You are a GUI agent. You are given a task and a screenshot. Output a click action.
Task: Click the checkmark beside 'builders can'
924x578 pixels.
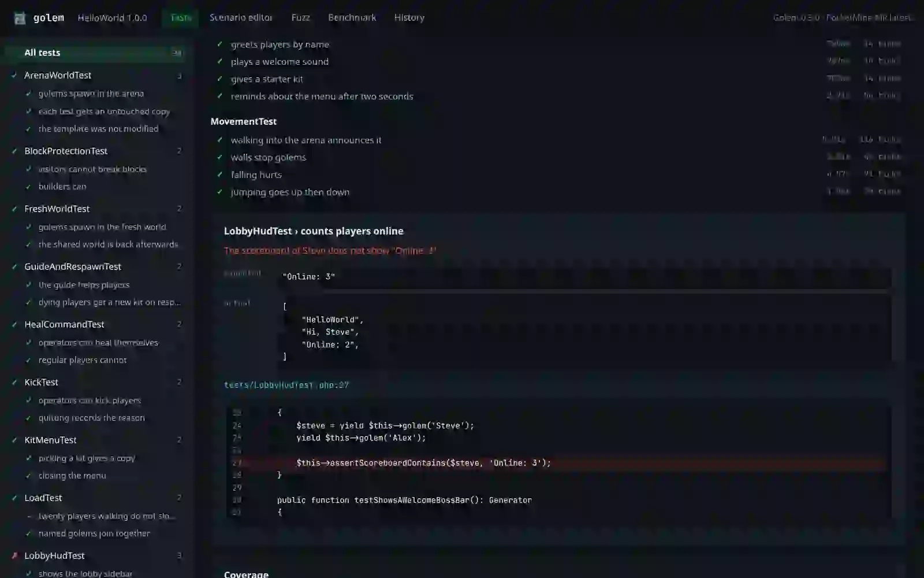(28, 187)
